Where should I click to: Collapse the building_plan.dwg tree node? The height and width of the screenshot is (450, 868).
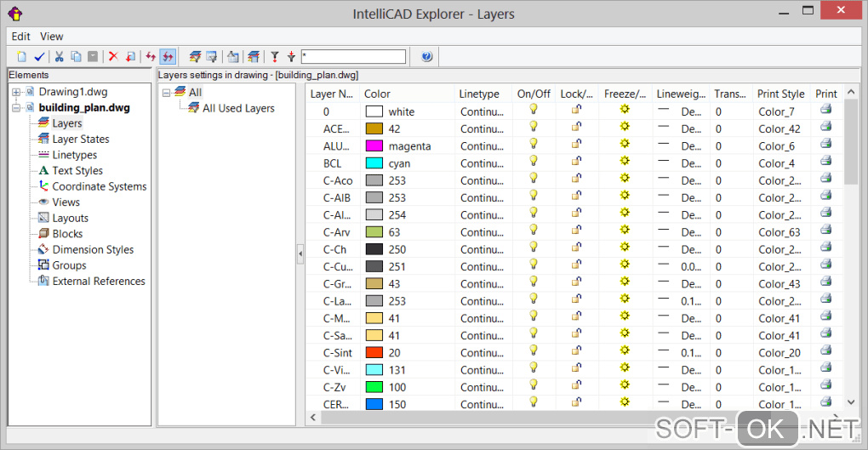pyautogui.click(x=16, y=108)
